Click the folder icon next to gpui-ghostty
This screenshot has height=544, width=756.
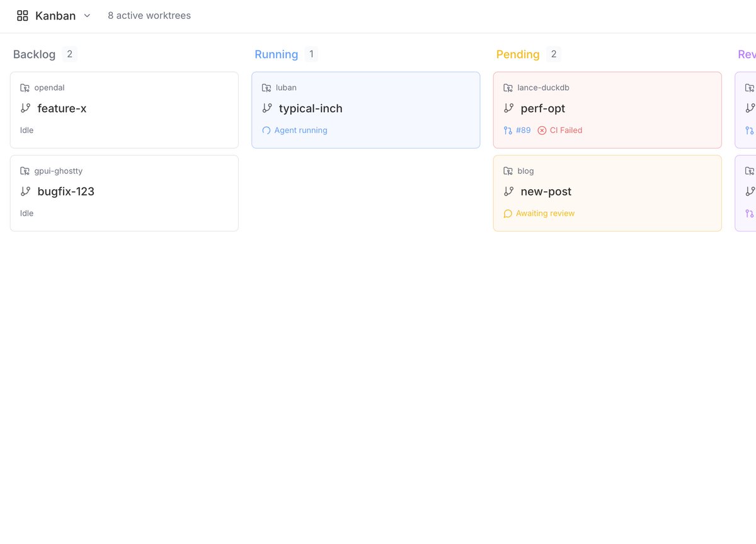(25, 171)
